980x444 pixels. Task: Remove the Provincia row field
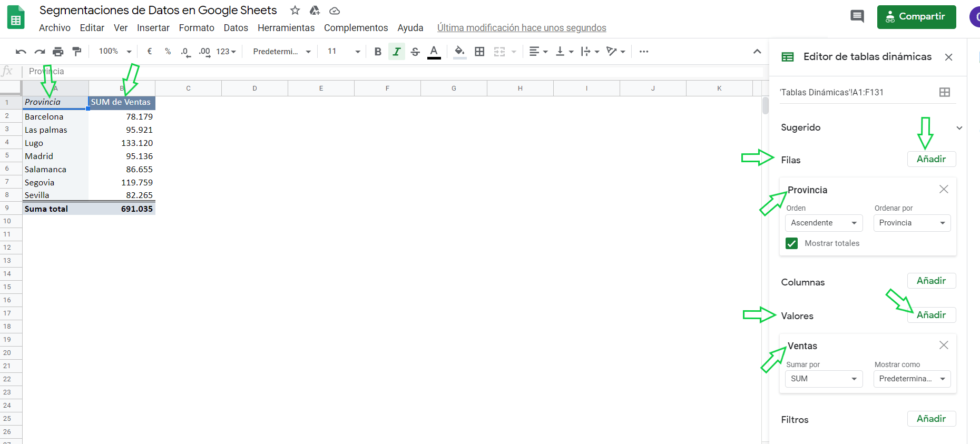(944, 189)
